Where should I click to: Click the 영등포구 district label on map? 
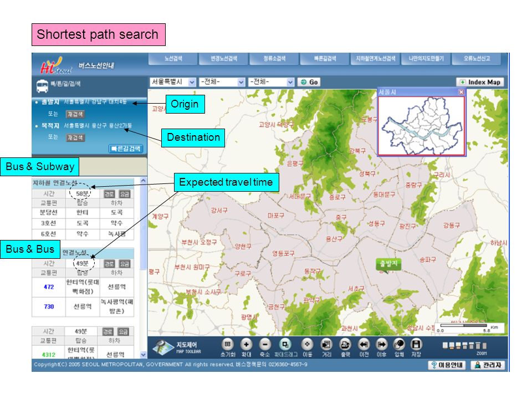tap(283, 253)
